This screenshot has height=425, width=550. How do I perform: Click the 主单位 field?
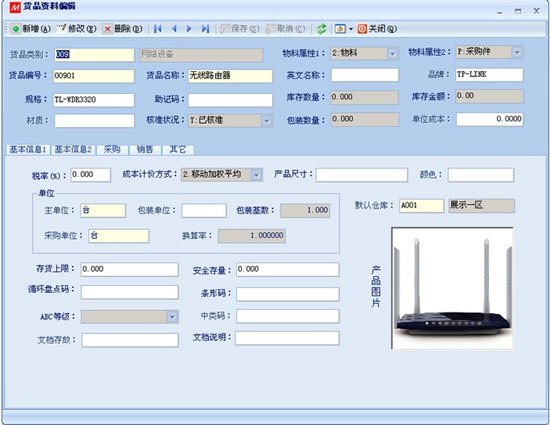(x=103, y=211)
